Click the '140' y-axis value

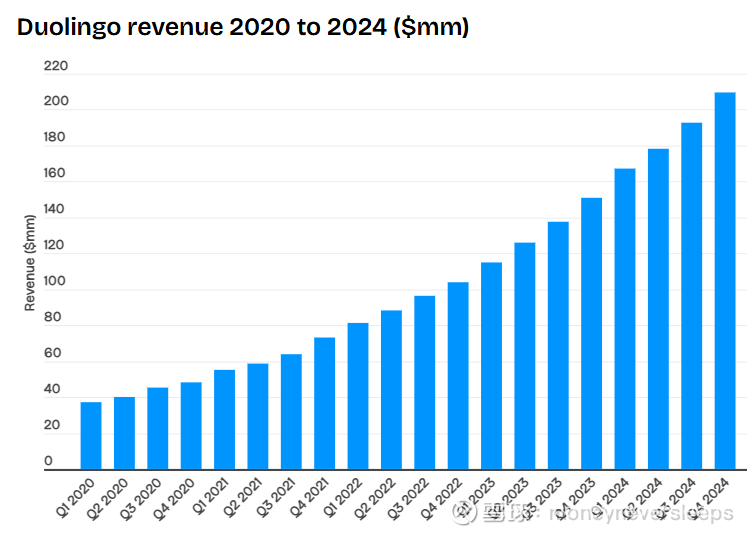(54, 209)
